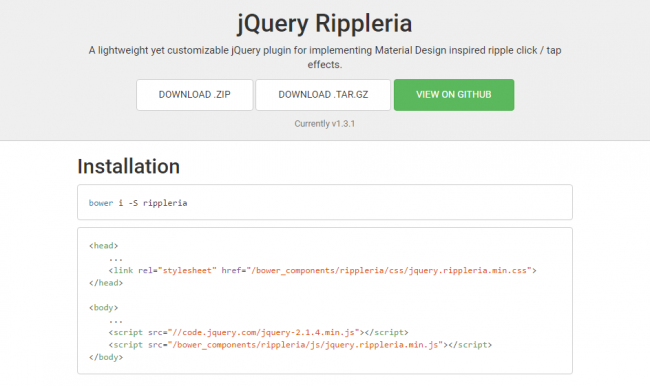The width and height of the screenshot is (650, 386).
Task: Click the plugin description paragraph
Action: (x=325, y=57)
